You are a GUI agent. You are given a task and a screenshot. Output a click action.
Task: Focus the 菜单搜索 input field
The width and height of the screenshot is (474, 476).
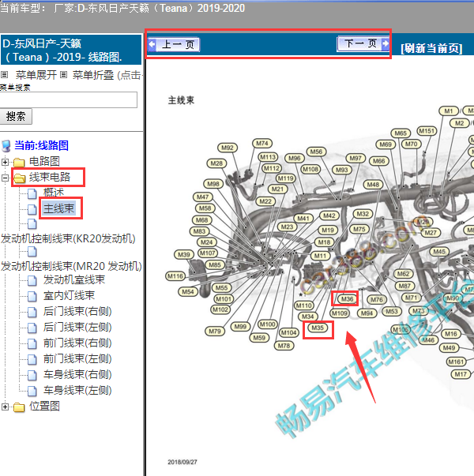69,99
